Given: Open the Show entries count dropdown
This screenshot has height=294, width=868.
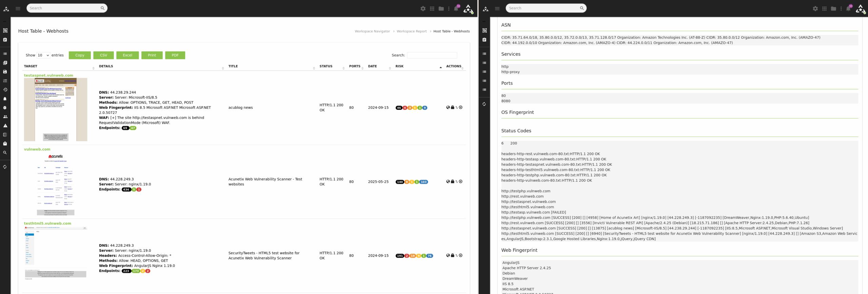Looking at the screenshot, I should click(43, 55).
